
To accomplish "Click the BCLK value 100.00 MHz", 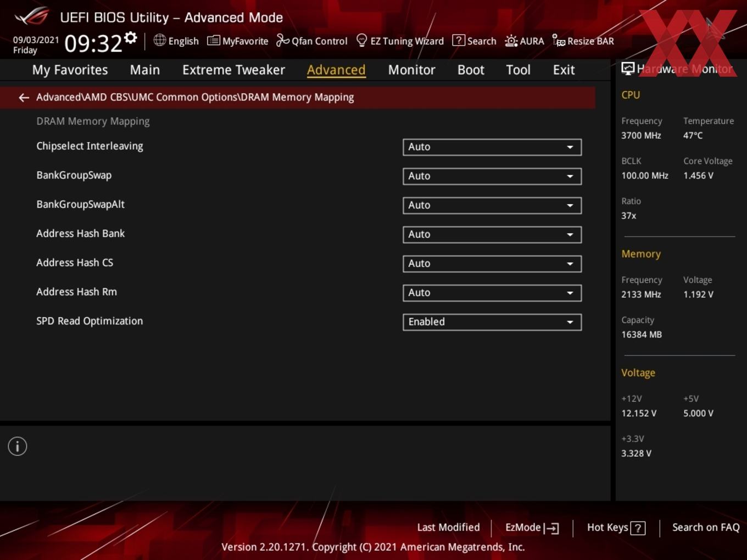I will click(x=645, y=176).
